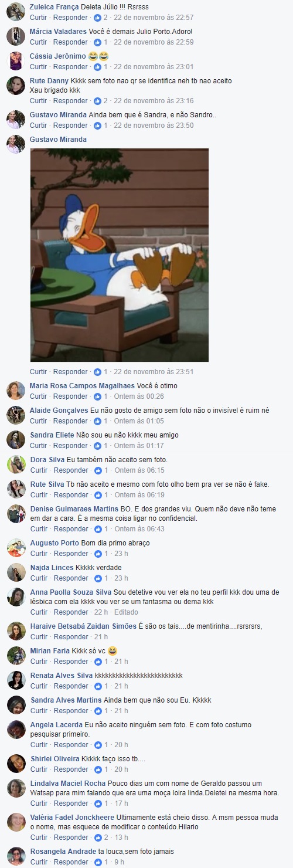The width and height of the screenshot is (293, 868).
Task: Open Sandra Eliete's profile link
Action: pyautogui.click(x=52, y=435)
